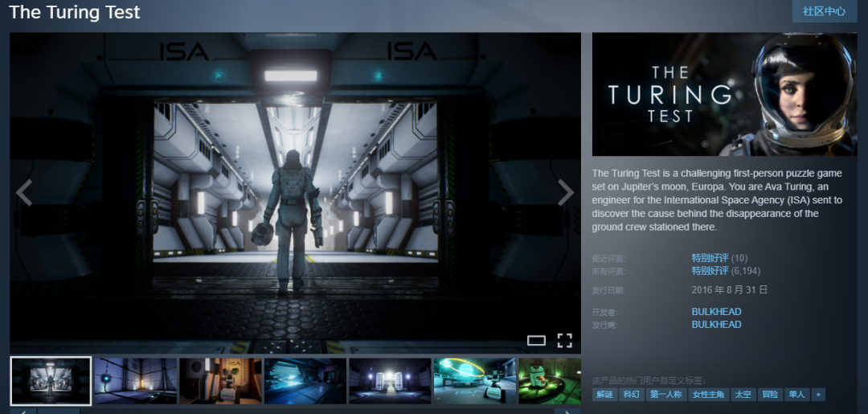View recent reviews 特别好评 with 10 ratings
This screenshot has width=868, height=414.
pos(710,258)
